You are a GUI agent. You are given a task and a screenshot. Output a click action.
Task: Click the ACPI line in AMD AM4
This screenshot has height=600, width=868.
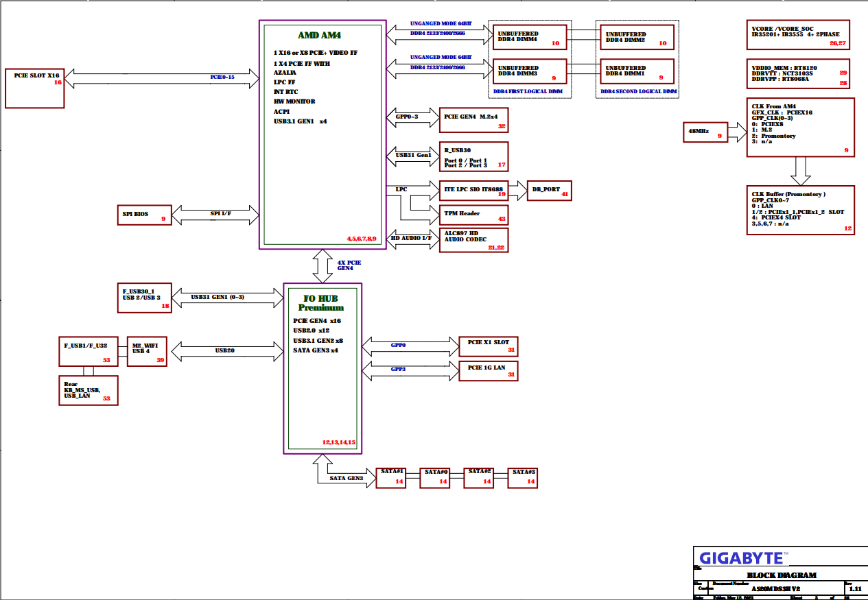[x=281, y=111]
